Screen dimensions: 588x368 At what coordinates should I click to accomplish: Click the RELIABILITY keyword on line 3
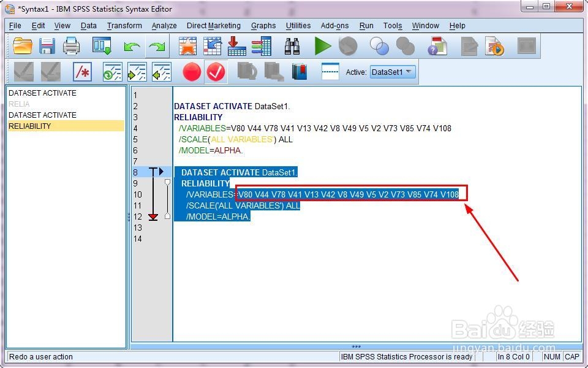point(198,117)
